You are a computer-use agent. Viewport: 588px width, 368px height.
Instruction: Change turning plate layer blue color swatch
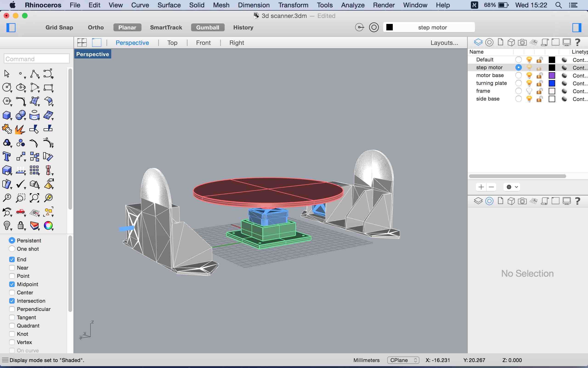(552, 83)
